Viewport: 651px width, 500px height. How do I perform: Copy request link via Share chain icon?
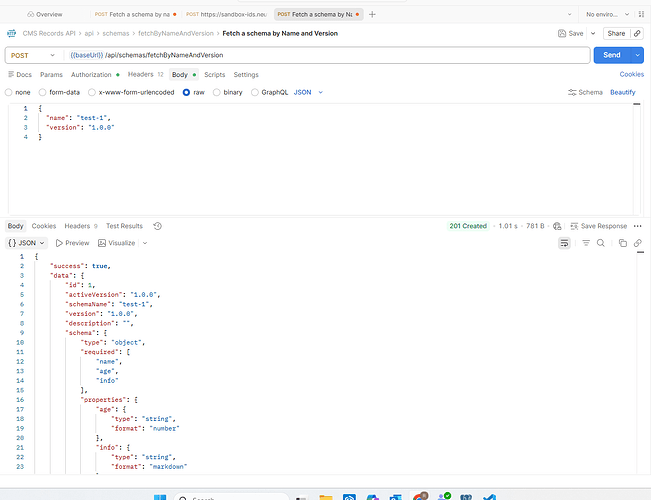pyautogui.click(x=637, y=33)
